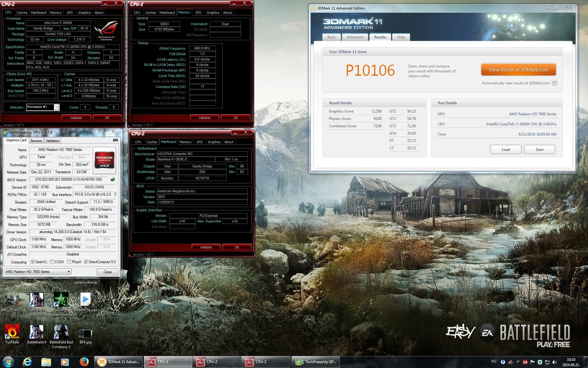Click the BIOS save icon in GPU-Z
This screenshot has width=588, height=368.
coord(113,180)
